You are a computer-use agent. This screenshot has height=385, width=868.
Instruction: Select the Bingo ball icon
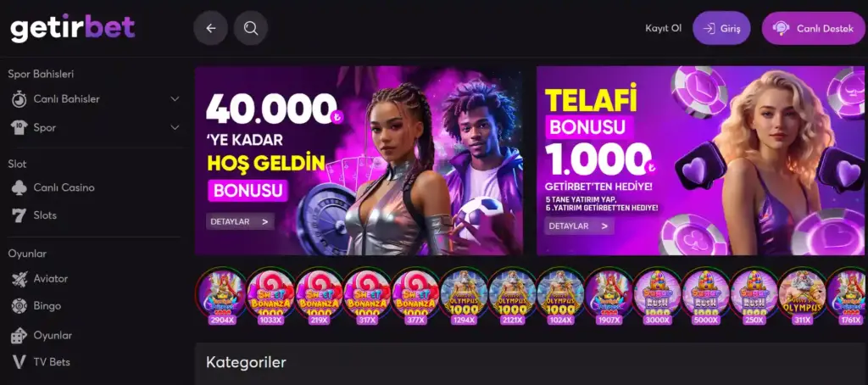[19, 306]
